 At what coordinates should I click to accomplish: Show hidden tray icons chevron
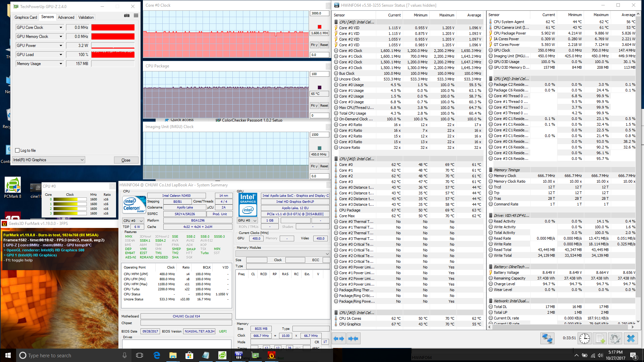(x=576, y=355)
